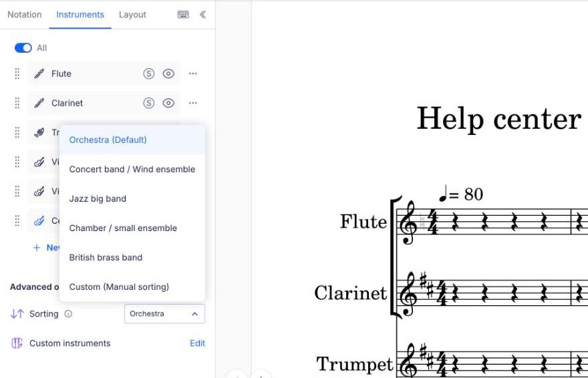Image resolution: width=588 pixels, height=378 pixels.
Task: Choose Concert band / Wind ensemble sorting
Action: (132, 170)
